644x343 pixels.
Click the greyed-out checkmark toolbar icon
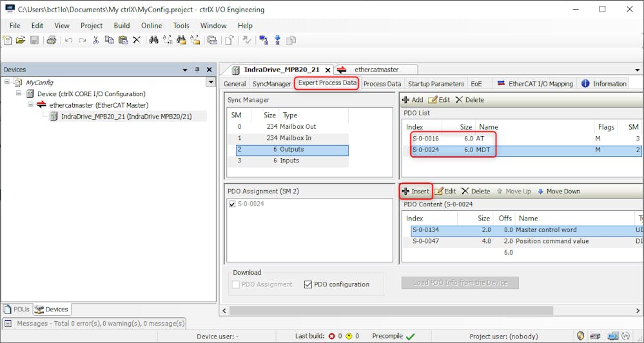point(246,40)
